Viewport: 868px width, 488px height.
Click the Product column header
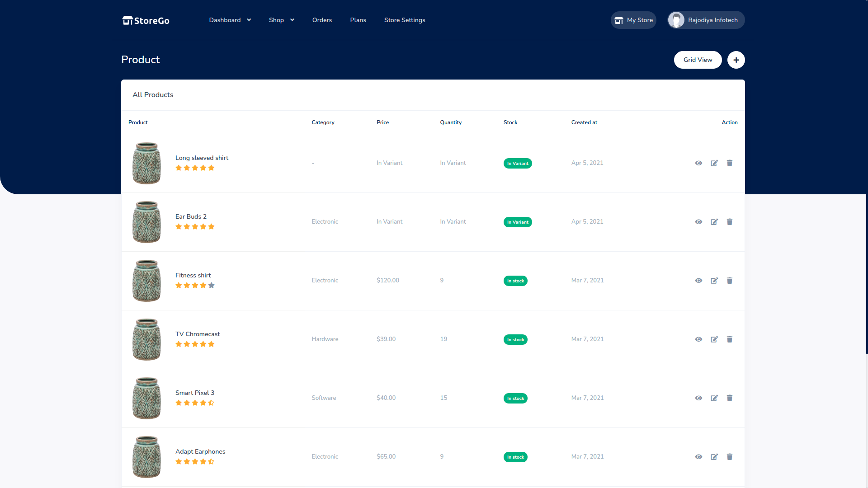click(x=138, y=122)
